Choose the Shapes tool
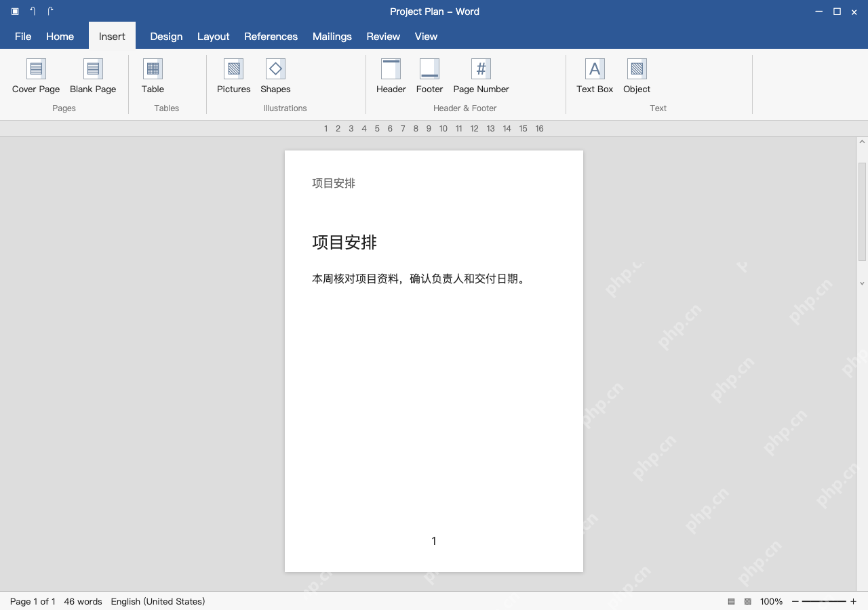Image resolution: width=868 pixels, height=610 pixels. (275, 76)
